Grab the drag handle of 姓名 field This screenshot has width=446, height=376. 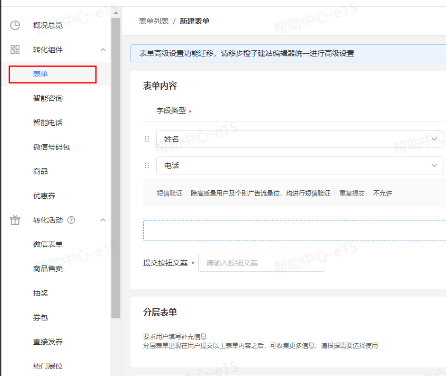pyautogui.click(x=147, y=139)
